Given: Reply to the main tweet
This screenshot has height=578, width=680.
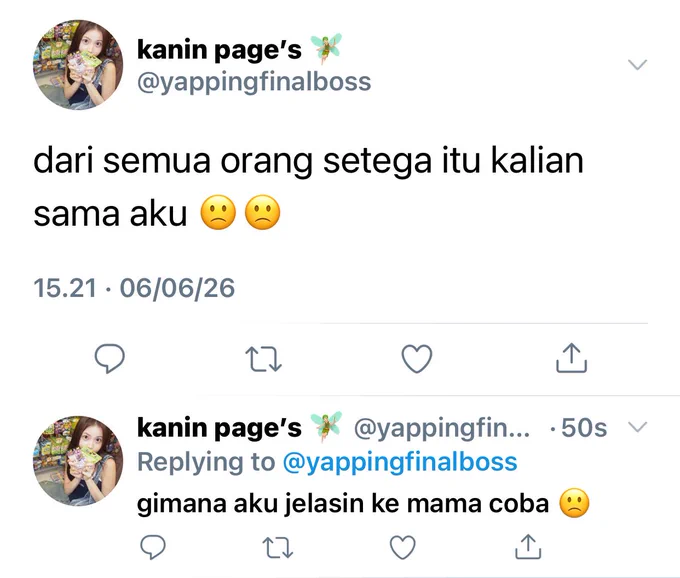Looking at the screenshot, I should [110, 358].
